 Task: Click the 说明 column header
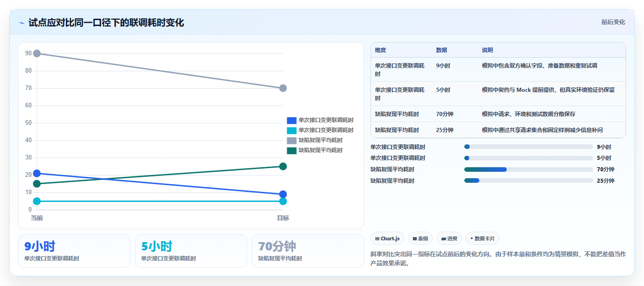pos(488,50)
